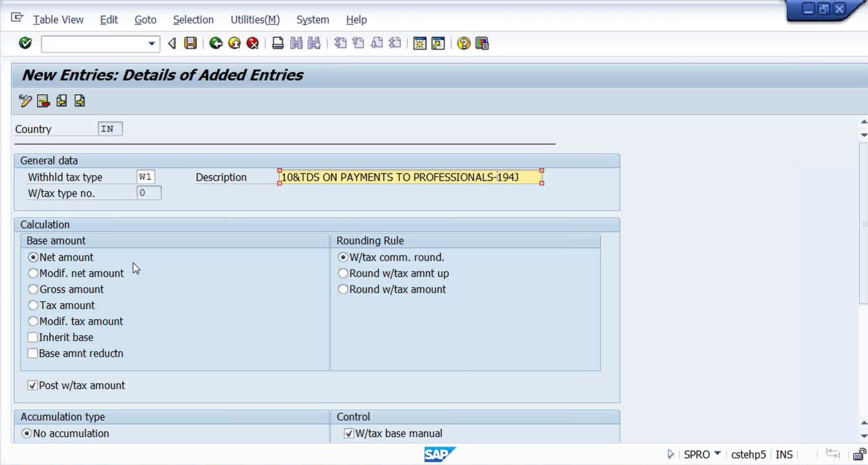Screen dimensions: 868x465
Task: Select the Tax amount radio button
Action: 33,306
